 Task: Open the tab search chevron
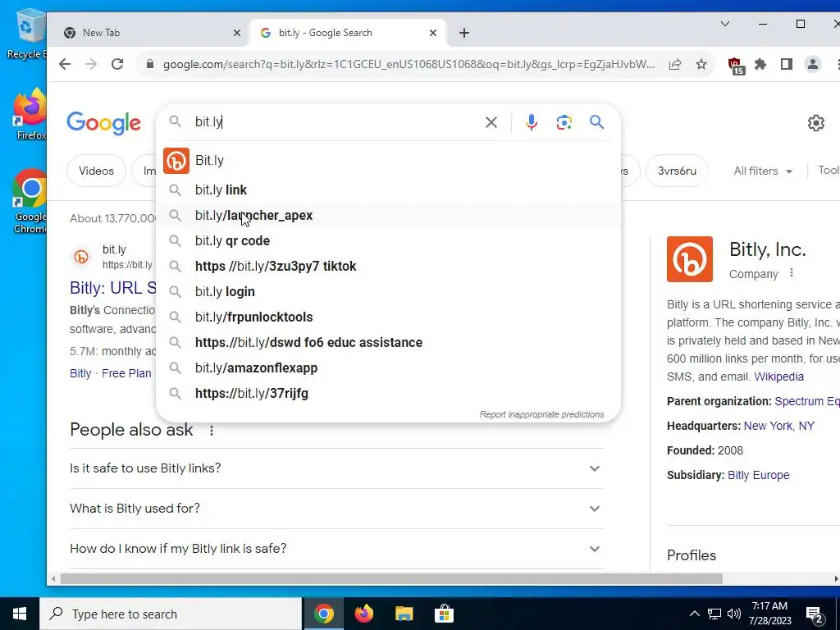(725, 24)
